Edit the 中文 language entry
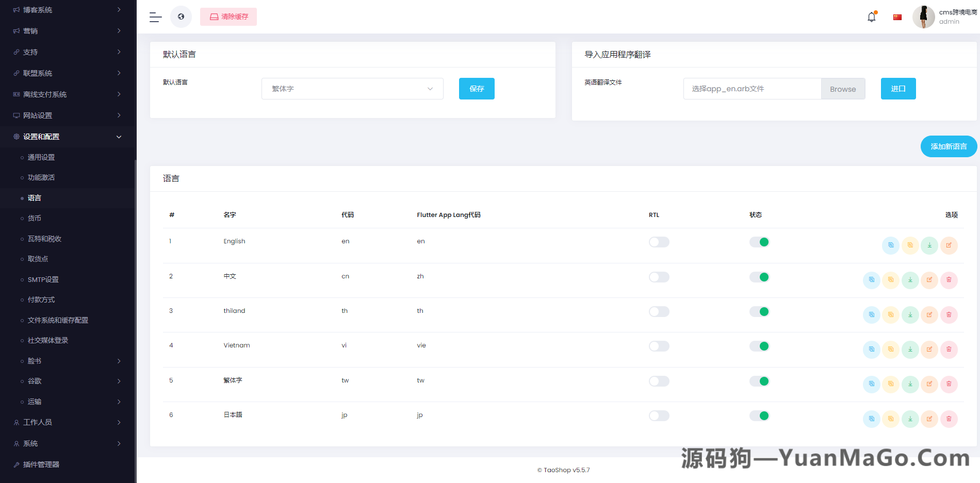Viewport: 980px width, 483px height. coord(929,280)
